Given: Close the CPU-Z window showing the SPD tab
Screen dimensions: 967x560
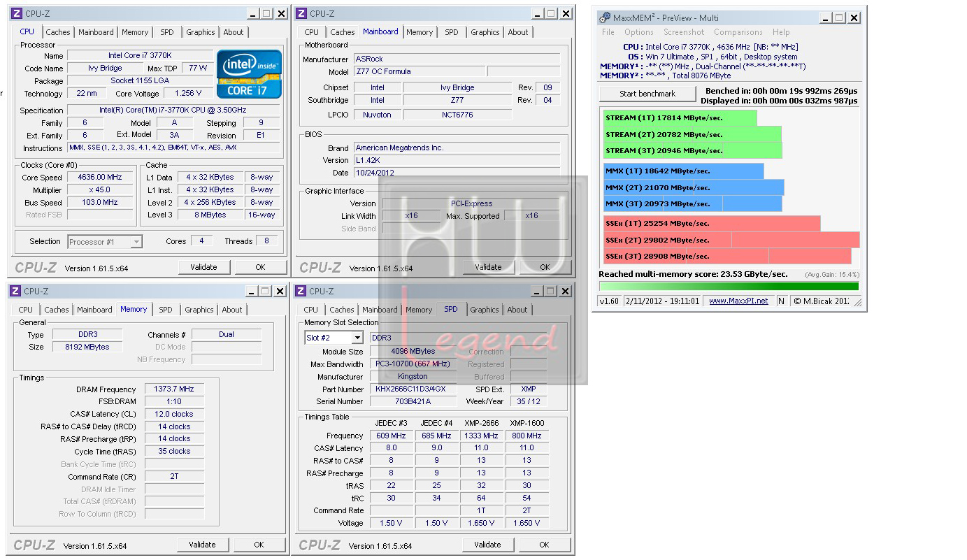Looking at the screenshot, I should (565, 291).
